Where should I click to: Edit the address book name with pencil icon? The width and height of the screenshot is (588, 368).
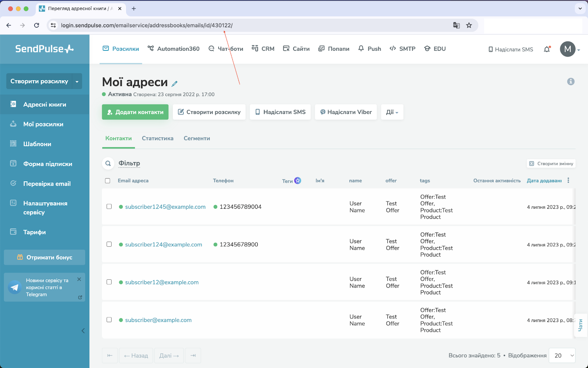pyautogui.click(x=175, y=84)
